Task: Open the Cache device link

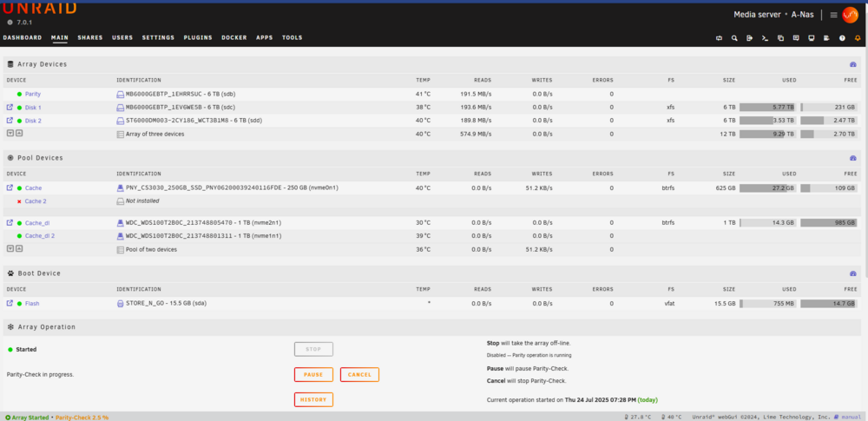Action: 33,188
